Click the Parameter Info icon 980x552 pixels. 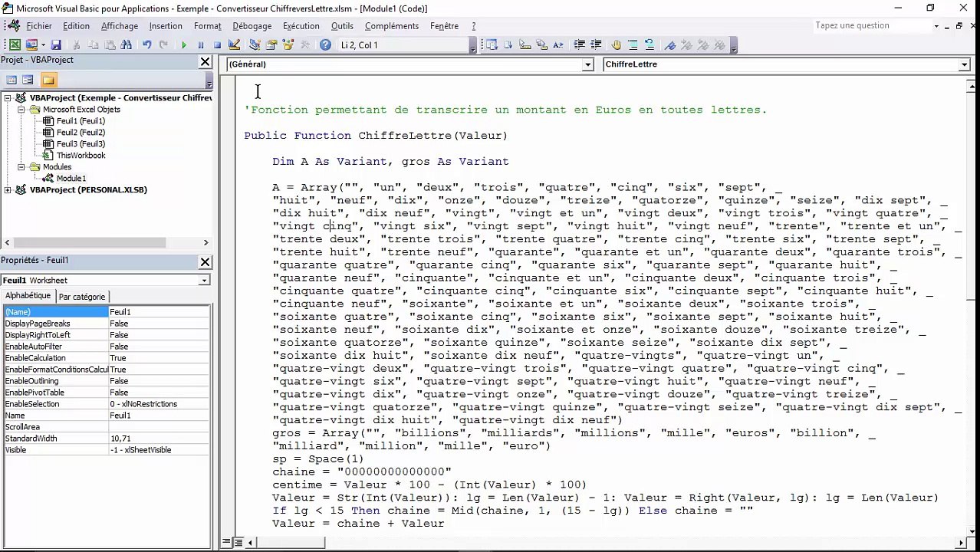(542, 45)
